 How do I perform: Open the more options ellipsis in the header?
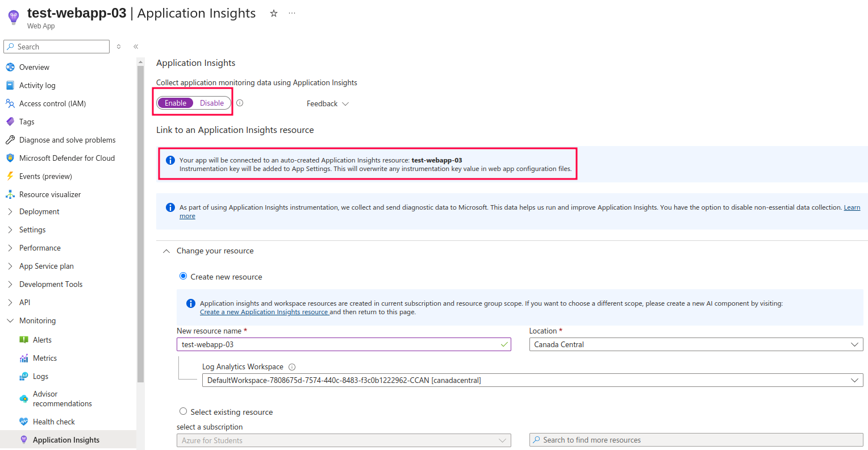[x=292, y=13]
